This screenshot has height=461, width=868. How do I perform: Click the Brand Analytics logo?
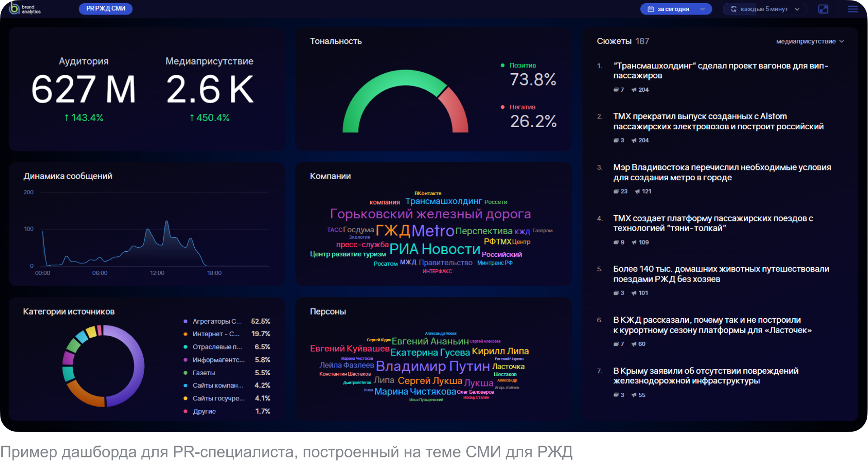[x=25, y=9]
